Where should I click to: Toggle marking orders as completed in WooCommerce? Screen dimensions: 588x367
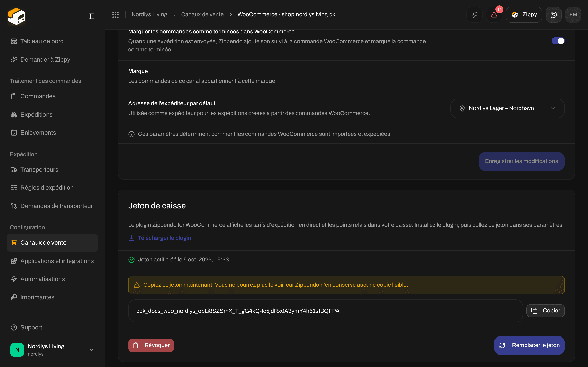pyautogui.click(x=558, y=41)
